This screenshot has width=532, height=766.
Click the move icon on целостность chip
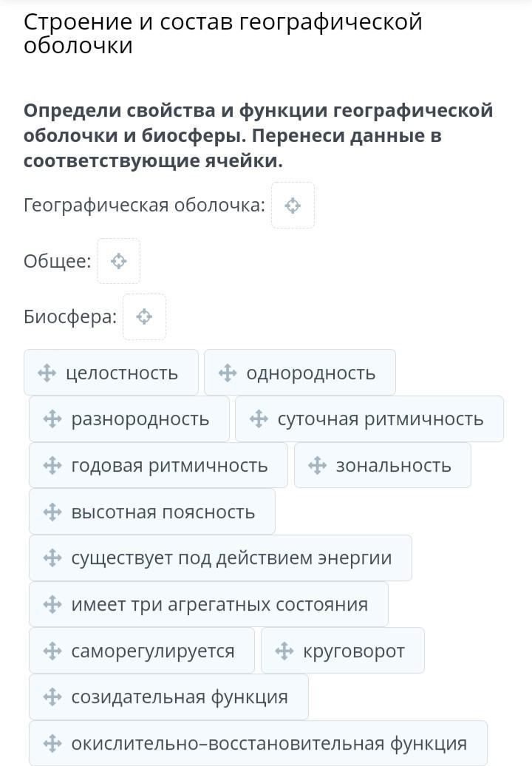coord(47,373)
